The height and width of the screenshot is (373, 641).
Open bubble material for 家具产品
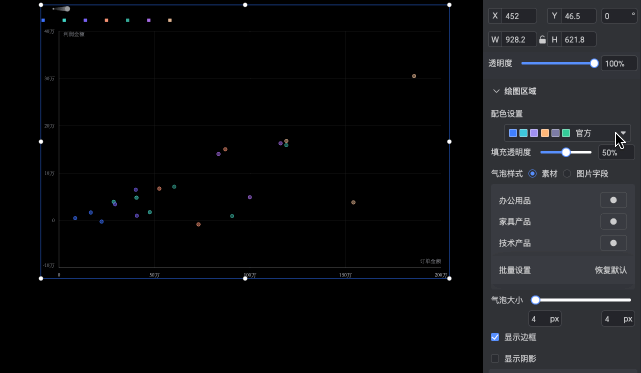(613, 222)
